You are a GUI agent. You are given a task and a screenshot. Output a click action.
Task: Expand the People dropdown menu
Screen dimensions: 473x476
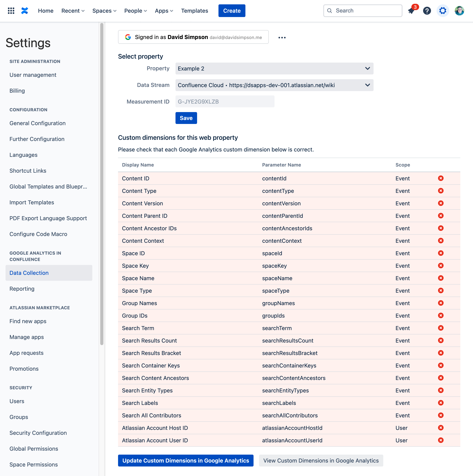pyautogui.click(x=135, y=11)
